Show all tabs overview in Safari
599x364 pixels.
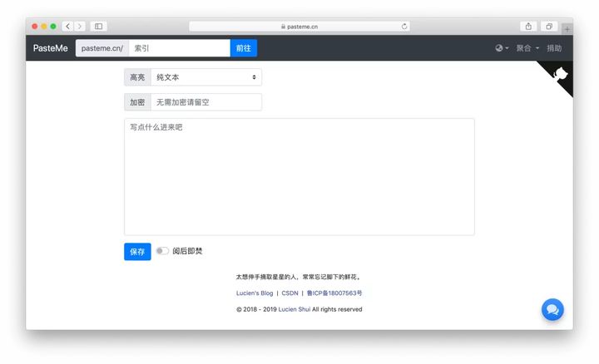[x=549, y=27]
